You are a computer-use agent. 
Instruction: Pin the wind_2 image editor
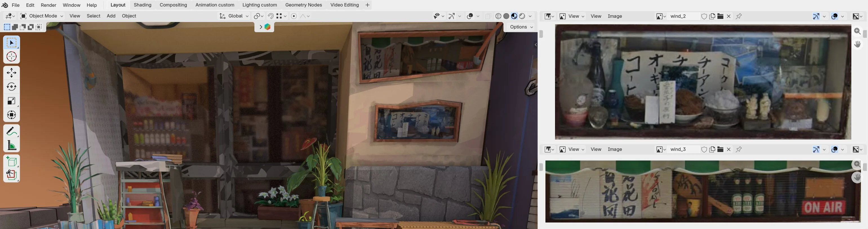[x=739, y=16]
